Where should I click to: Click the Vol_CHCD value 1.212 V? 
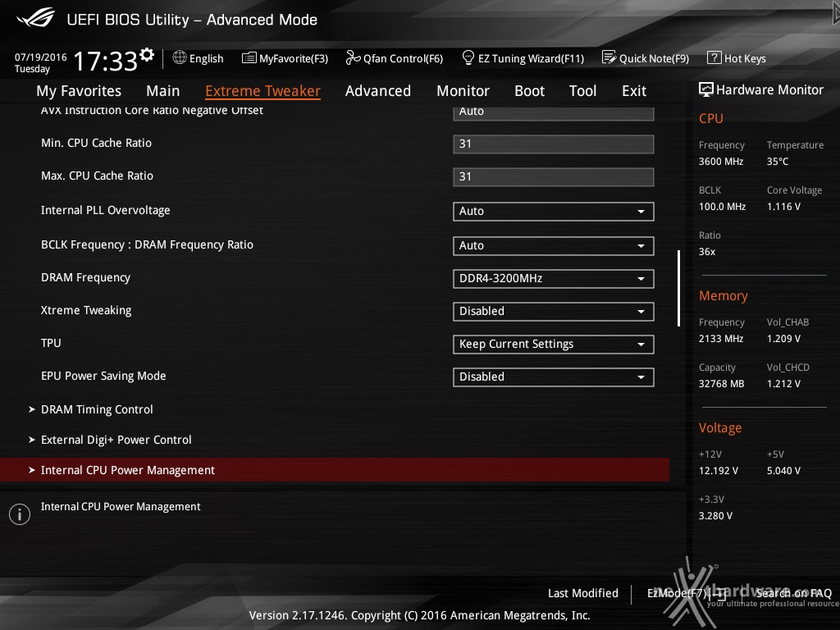tap(783, 384)
